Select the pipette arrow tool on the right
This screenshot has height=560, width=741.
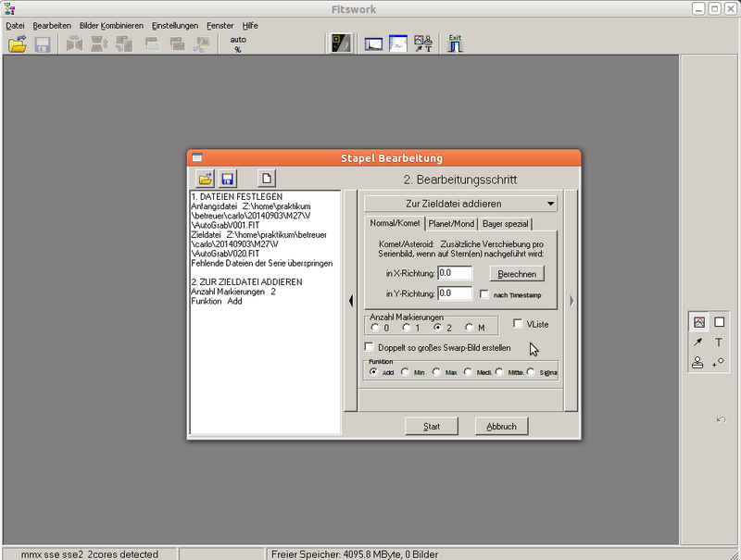[x=697, y=342]
